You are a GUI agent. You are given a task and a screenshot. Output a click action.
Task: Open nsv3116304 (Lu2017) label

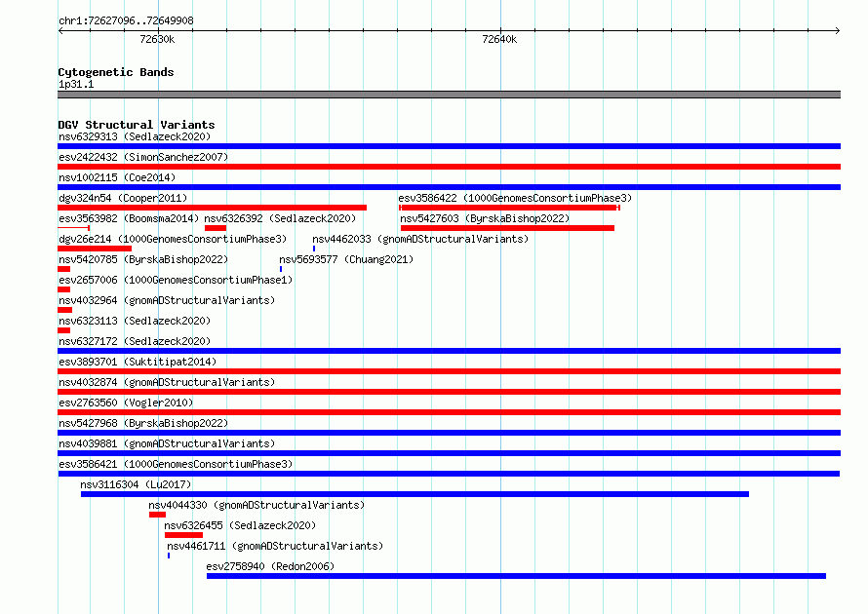[136, 484]
